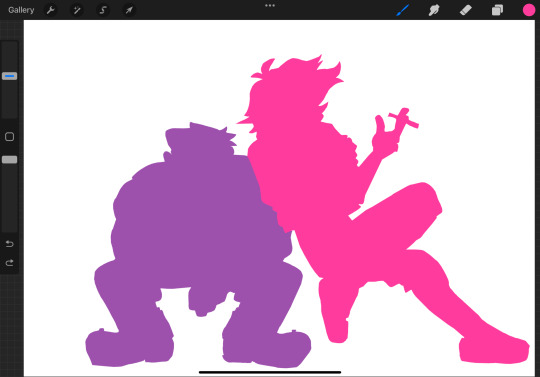Redo the last undone action
540x377 pixels.
point(9,263)
